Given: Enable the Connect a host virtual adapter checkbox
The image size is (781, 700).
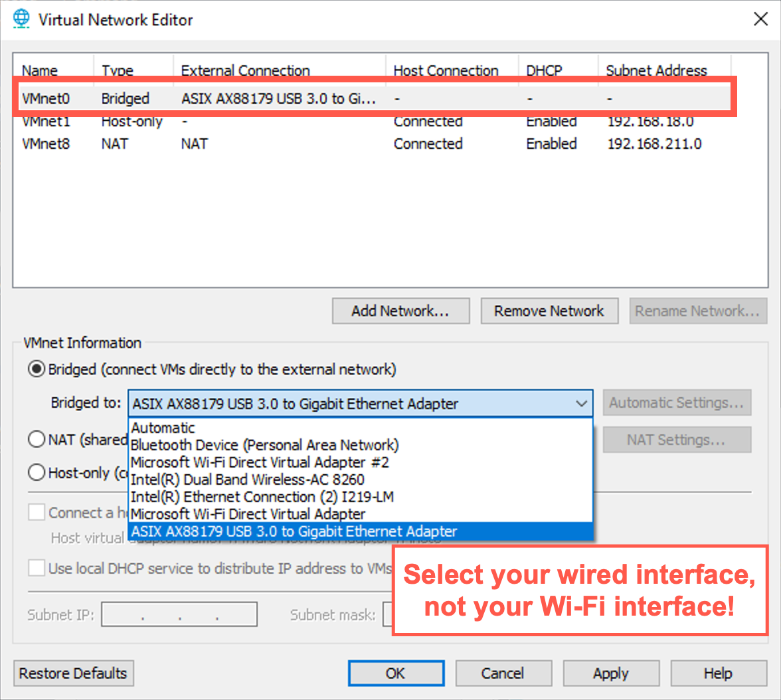Looking at the screenshot, I should point(37,512).
